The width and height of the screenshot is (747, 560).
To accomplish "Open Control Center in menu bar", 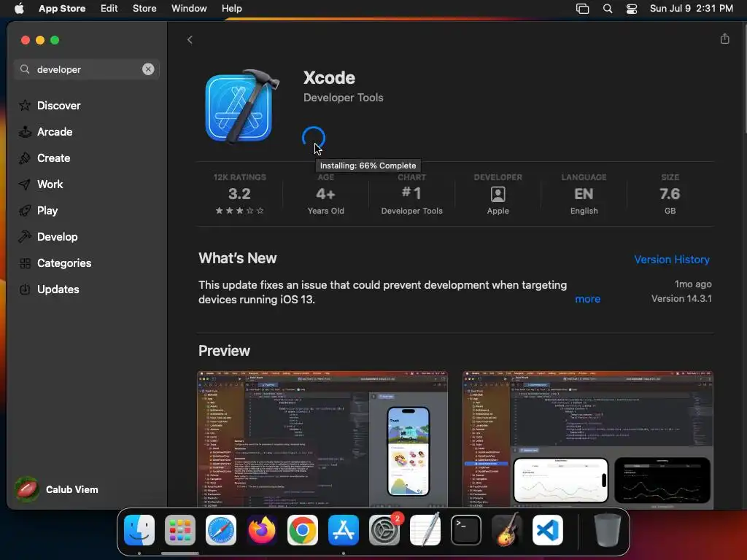I will [x=632, y=9].
